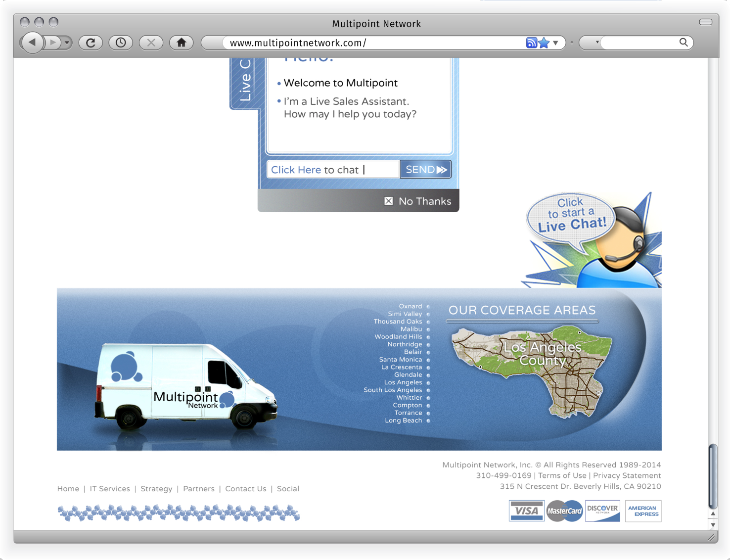730x560 pixels.
Task: Send the chat message with SEND button
Action: click(425, 170)
